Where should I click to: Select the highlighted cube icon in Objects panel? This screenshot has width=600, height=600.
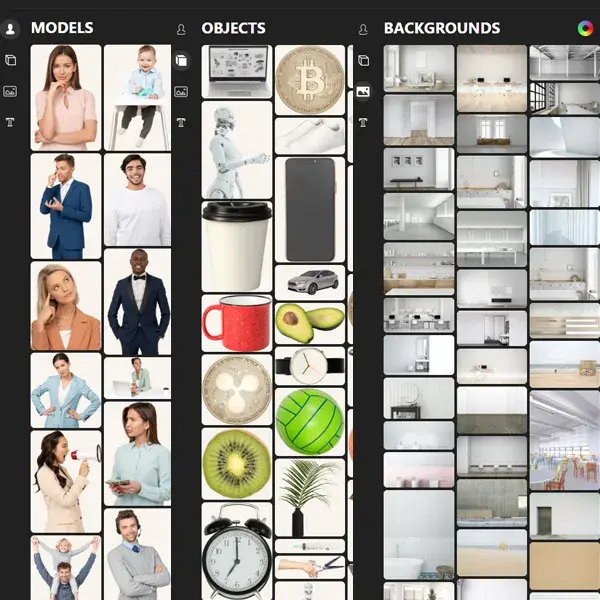coord(181,60)
